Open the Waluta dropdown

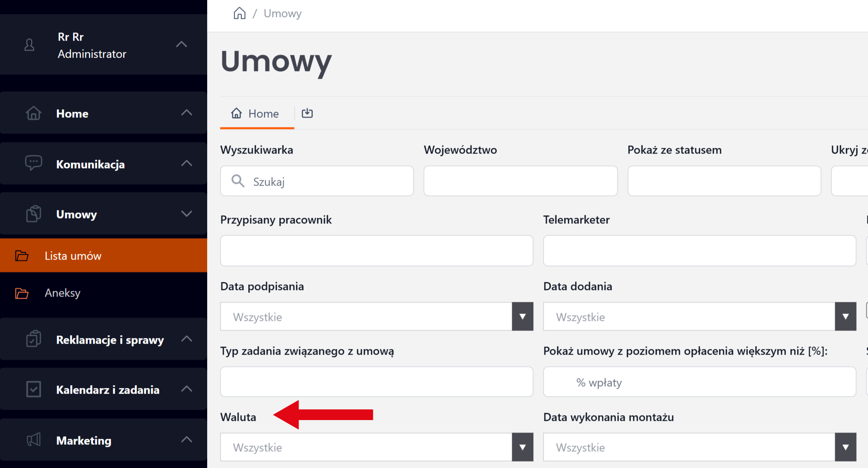click(522, 447)
